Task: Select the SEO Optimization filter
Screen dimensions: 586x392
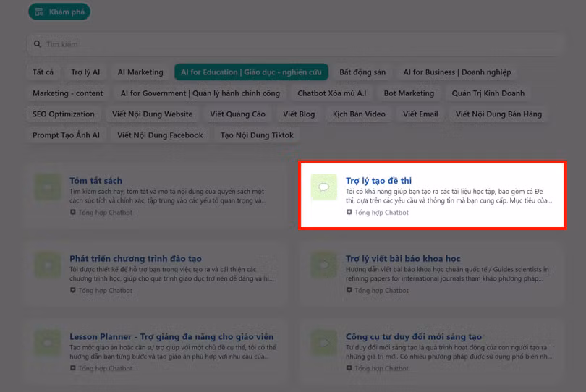Action: 63,114
